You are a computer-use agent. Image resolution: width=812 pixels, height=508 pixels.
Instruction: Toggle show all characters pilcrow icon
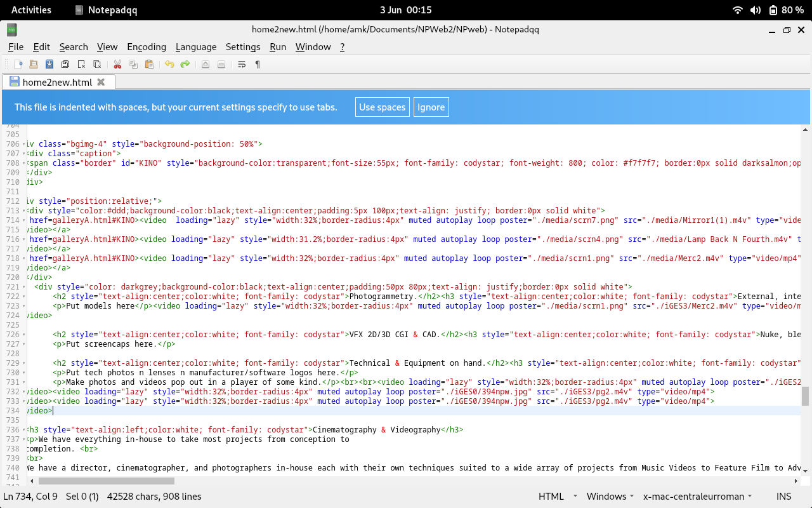pyautogui.click(x=258, y=64)
